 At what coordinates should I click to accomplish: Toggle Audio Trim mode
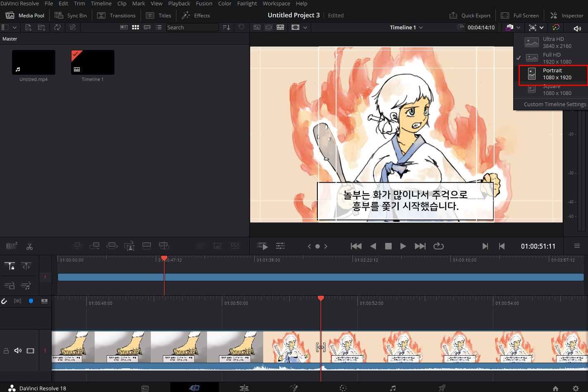17,301
